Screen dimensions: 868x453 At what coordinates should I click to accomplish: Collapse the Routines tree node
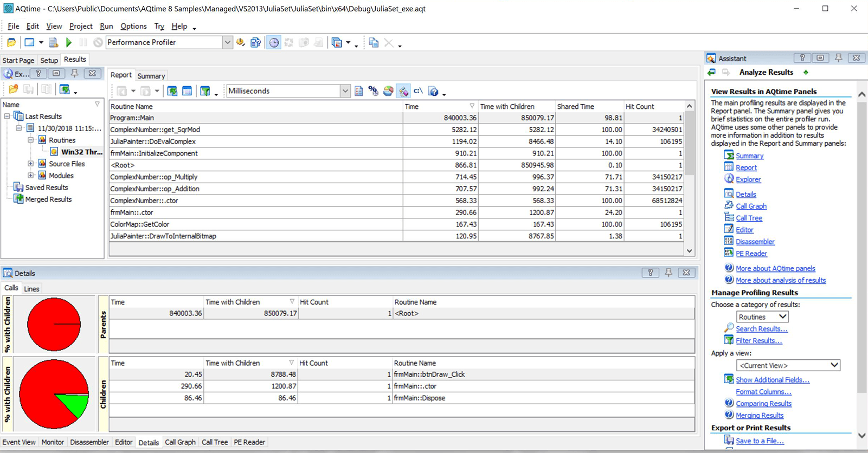31,140
